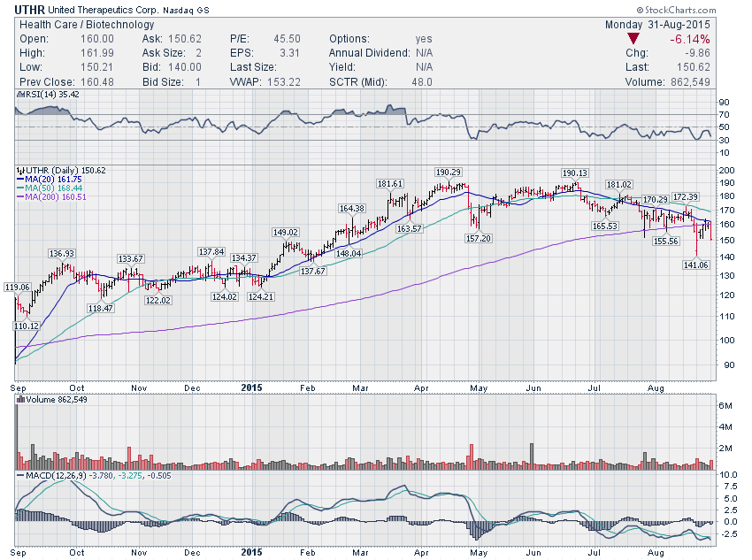Click the volume histogram icon
Viewport: 752px width, 560px height.
[20, 399]
